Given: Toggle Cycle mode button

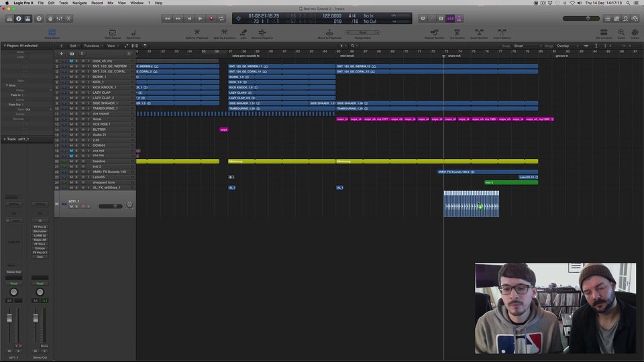Looking at the screenshot, I should coord(221,19).
